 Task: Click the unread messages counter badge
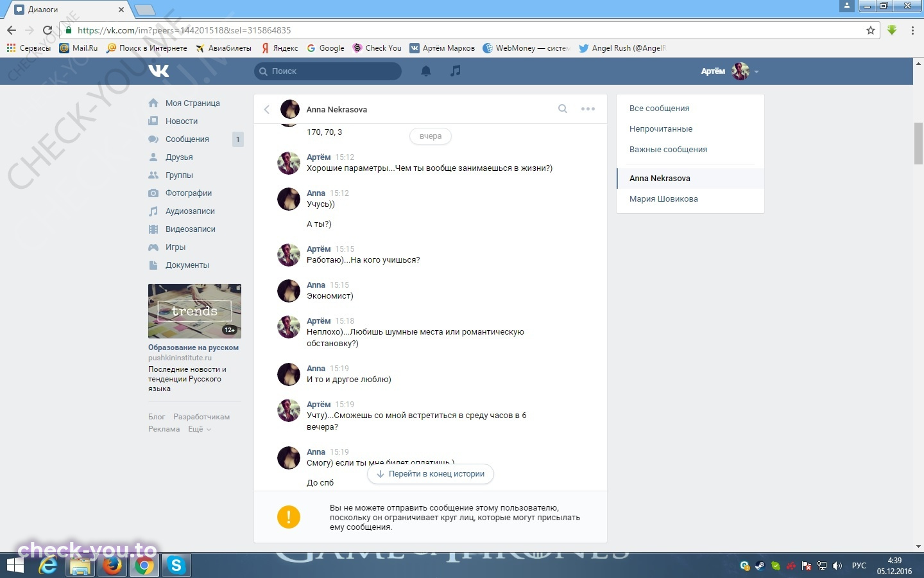tap(238, 139)
